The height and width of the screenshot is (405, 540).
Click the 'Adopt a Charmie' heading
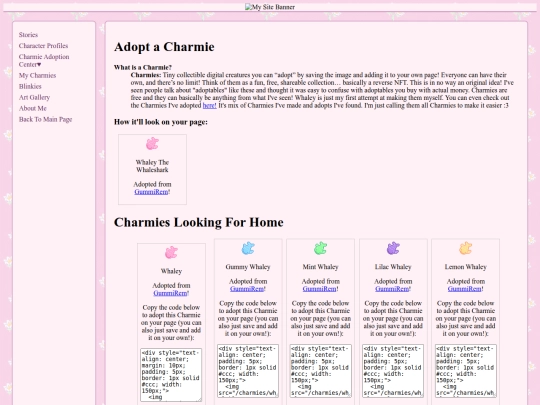pos(164,47)
